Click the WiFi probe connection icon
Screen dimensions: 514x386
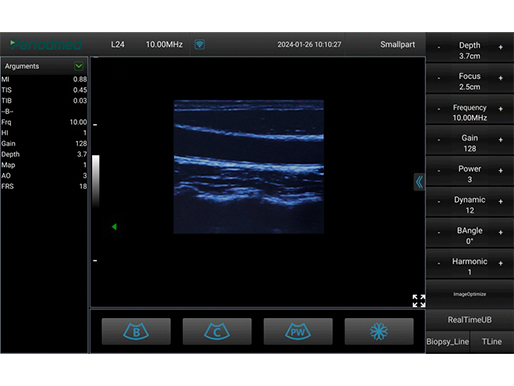[199, 44]
